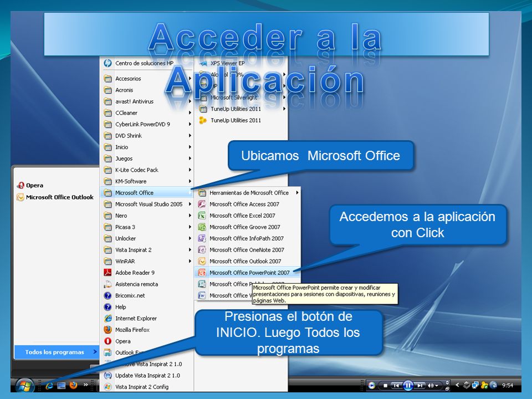Open the CyberLink PowerDVD 9 folder

pos(147,124)
